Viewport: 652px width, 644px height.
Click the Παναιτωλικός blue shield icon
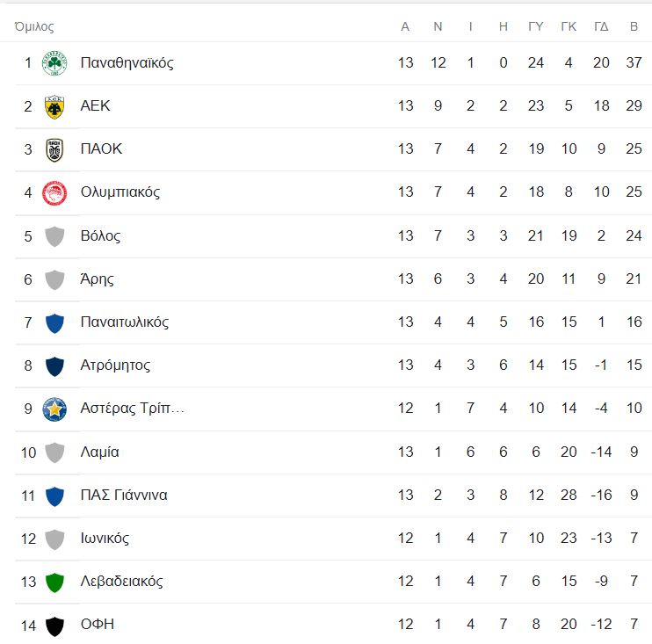[54, 322]
